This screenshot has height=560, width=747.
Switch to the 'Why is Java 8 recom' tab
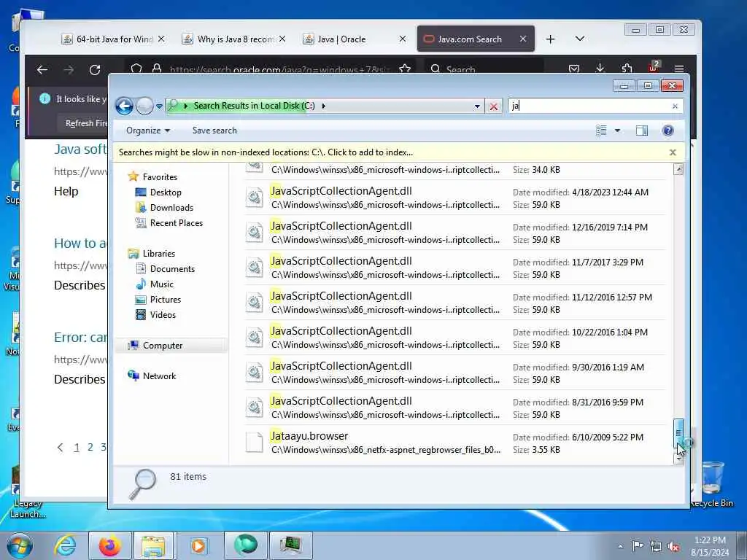[x=234, y=39]
